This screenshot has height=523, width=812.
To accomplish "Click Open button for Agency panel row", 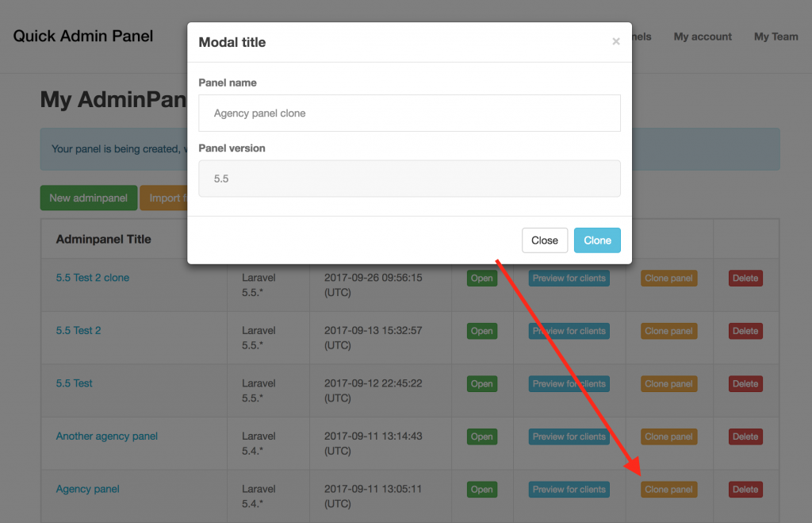I will tap(481, 490).
